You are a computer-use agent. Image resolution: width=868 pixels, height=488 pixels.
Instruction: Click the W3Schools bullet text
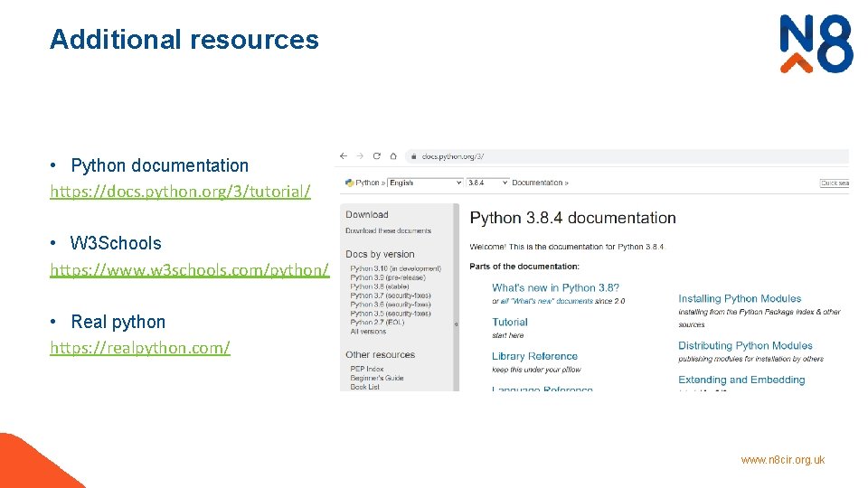(x=116, y=243)
